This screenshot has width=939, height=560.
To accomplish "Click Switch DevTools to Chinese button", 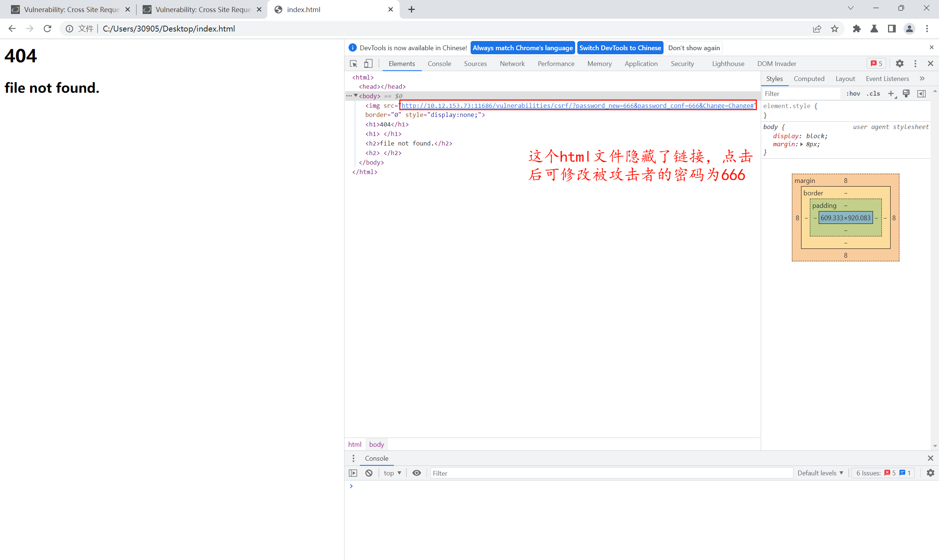I will pyautogui.click(x=620, y=48).
